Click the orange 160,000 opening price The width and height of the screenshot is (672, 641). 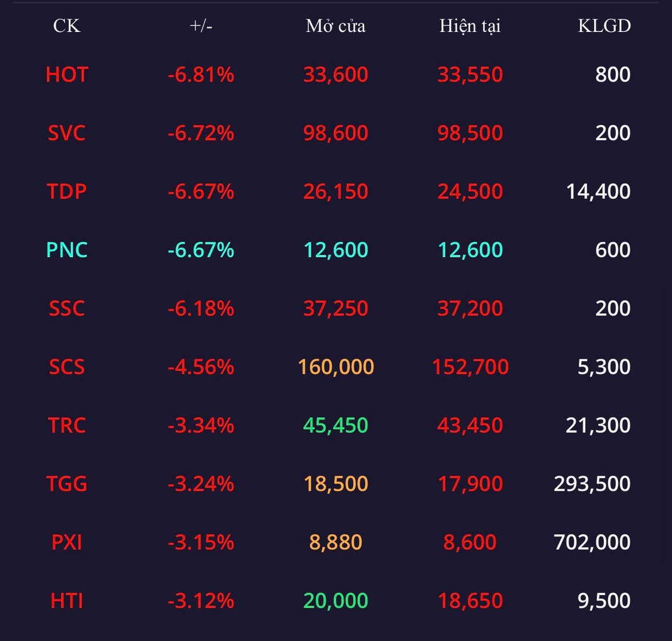pos(336,367)
